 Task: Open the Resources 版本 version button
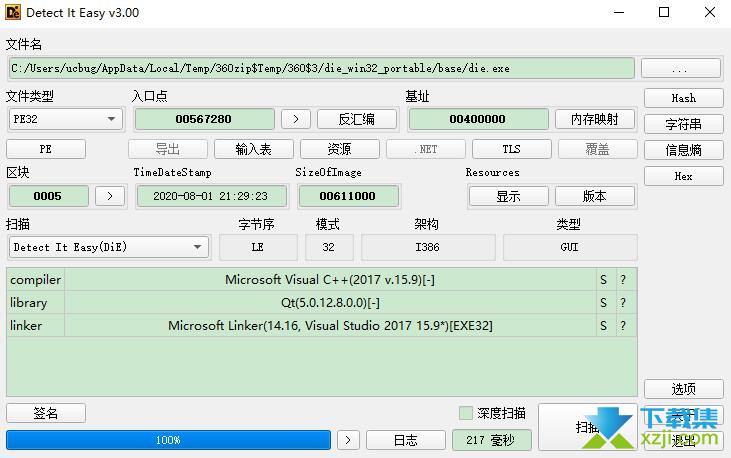(594, 196)
